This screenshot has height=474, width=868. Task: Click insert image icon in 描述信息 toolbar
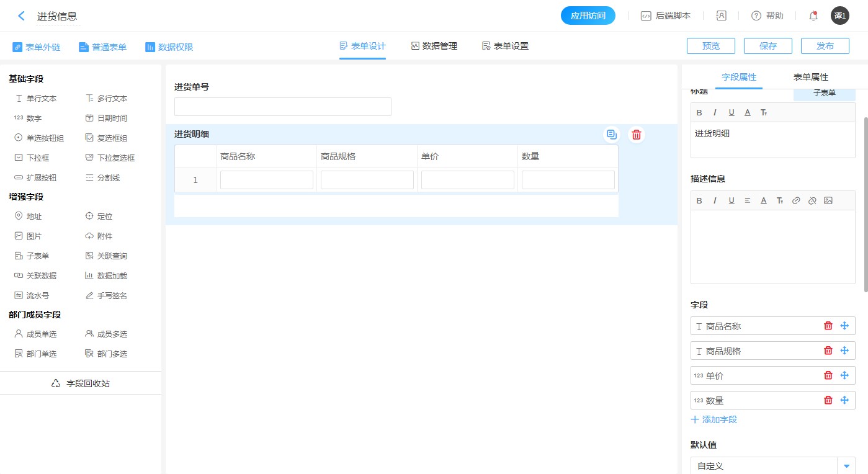(828, 200)
